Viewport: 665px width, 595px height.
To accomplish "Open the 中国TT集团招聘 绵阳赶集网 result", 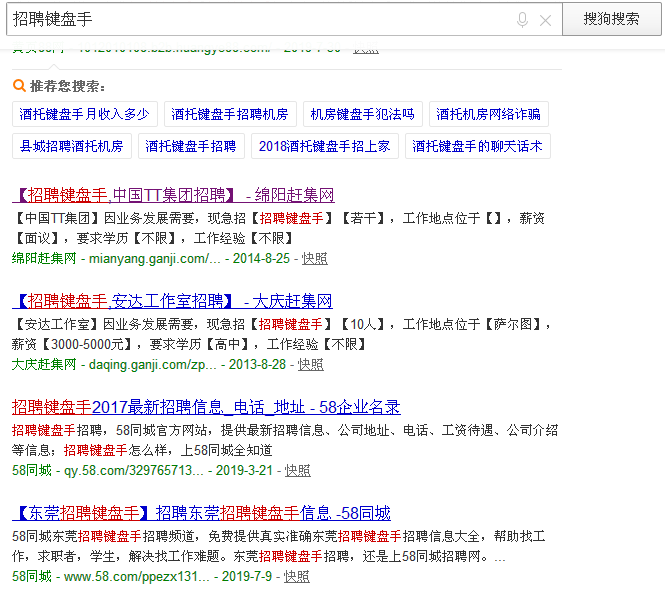I will coord(173,195).
